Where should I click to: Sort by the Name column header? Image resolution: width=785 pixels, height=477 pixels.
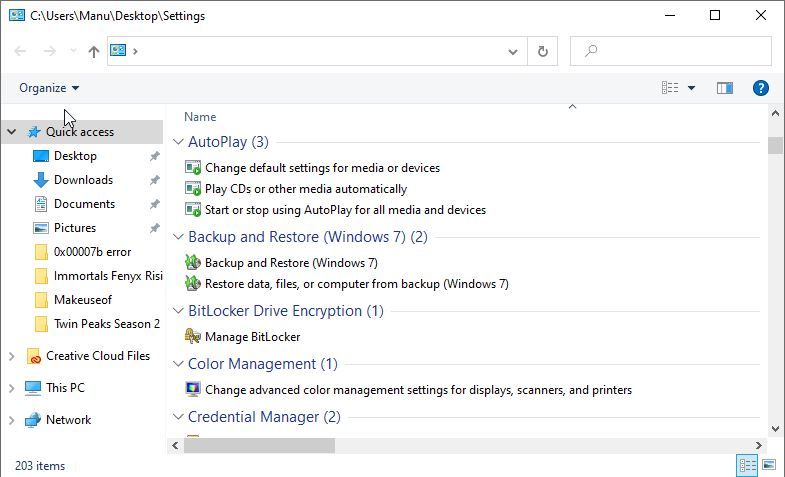pyautogui.click(x=200, y=117)
